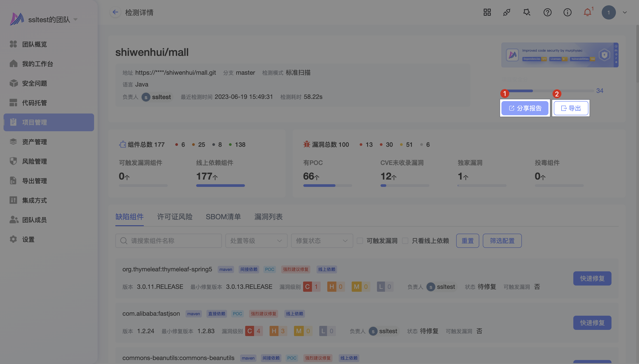Viewport: 639px width, 364px height.
Task: Expand the 处置等级 dropdown
Action: (x=256, y=241)
